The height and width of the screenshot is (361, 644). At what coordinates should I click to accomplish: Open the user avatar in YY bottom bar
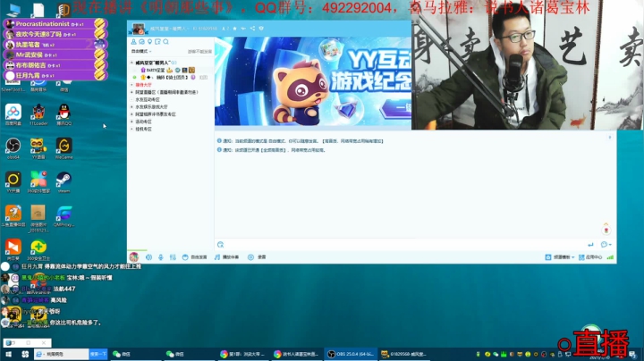[134, 257]
